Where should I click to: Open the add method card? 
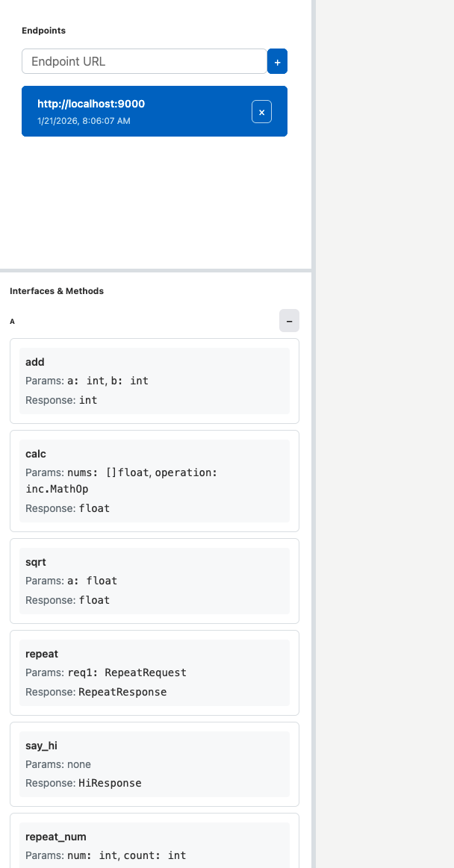pos(155,380)
